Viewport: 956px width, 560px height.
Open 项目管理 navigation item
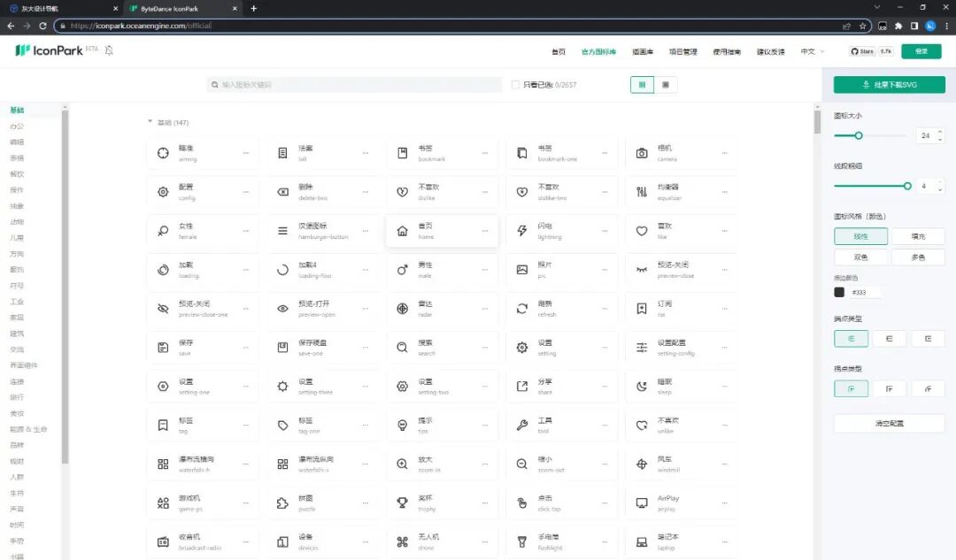coord(682,52)
